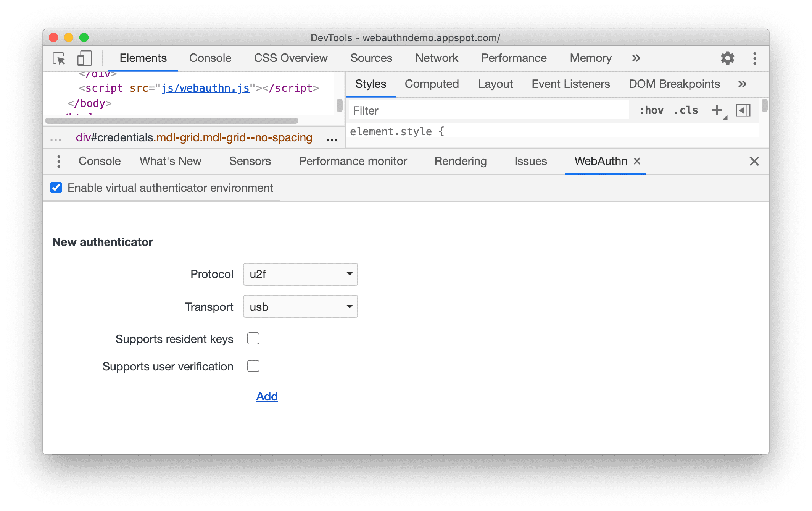Screen dimensions: 812x511
Task: Click the CSS Overview tab
Action: pyautogui.click(x=290, y=58)
